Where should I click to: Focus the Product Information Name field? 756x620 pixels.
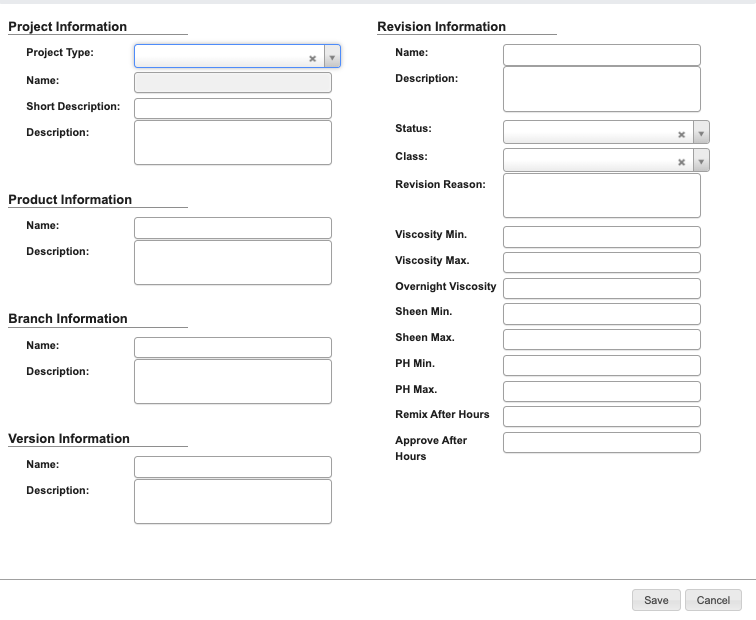[x=233, y=228]
